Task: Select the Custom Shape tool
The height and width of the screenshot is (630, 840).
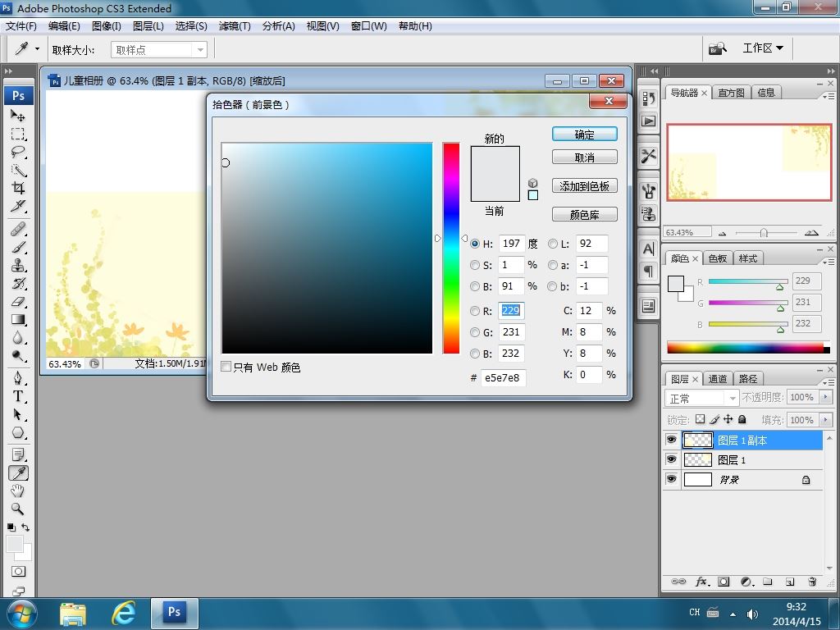Action: 18,432
